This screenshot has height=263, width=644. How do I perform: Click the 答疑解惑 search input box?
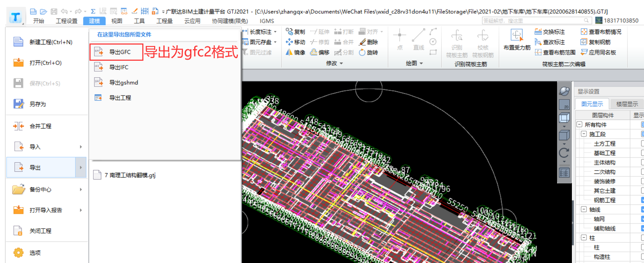(537, 20)
